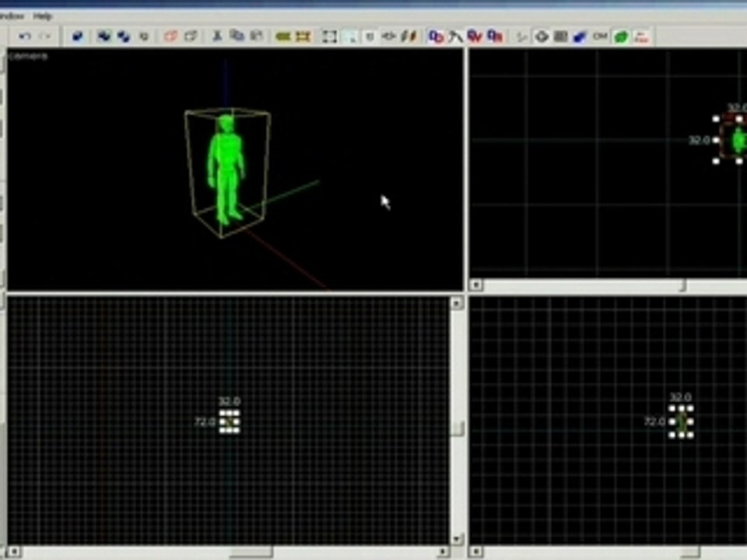
Task: Open the partially visible Window menu
Action: point(12,16)
